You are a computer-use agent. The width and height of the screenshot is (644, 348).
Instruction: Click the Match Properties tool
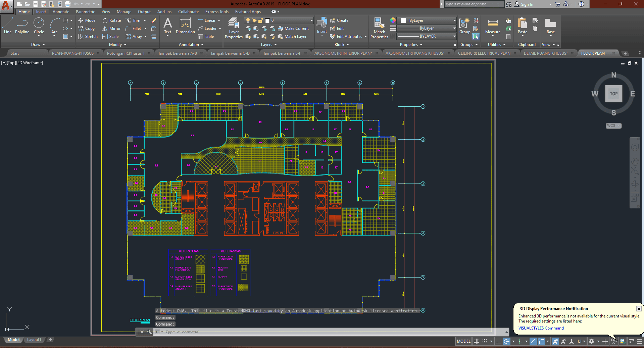pyautogui.click(x=379, y=29)
